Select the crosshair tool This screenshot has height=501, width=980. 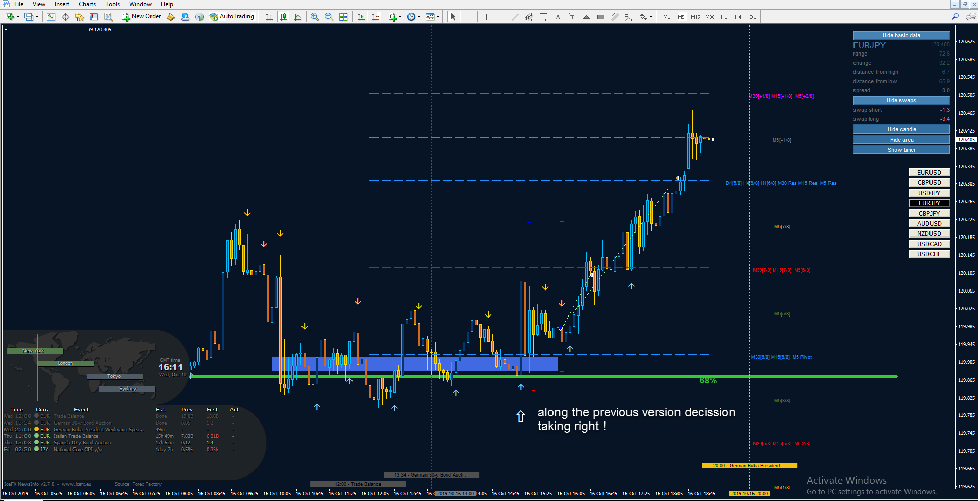[468, 17]
